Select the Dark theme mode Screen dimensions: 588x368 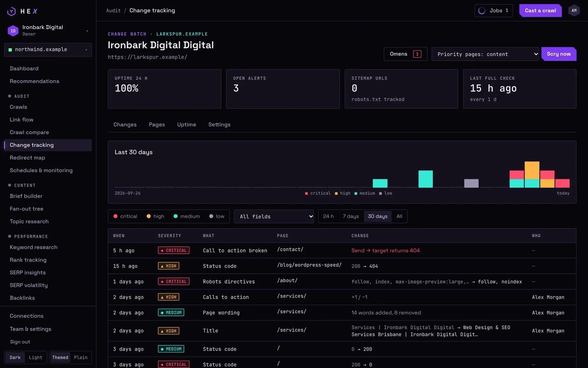[15, 357]
